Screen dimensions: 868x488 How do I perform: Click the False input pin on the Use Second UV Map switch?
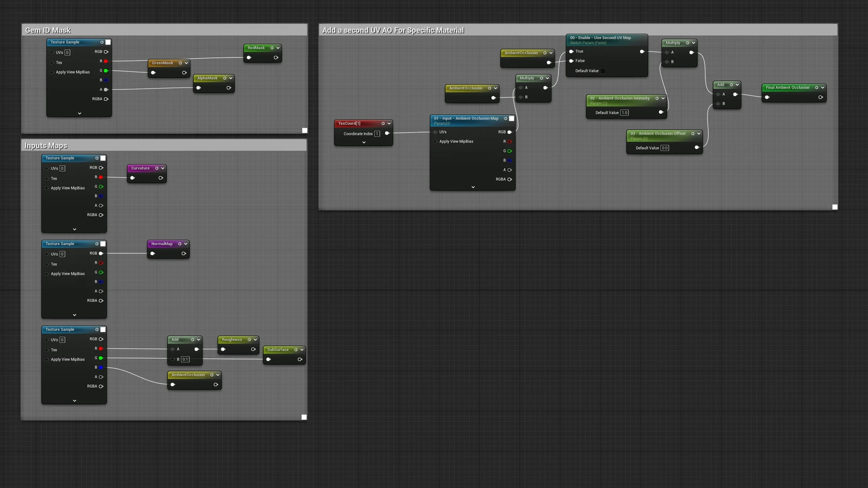pos(571,61)
